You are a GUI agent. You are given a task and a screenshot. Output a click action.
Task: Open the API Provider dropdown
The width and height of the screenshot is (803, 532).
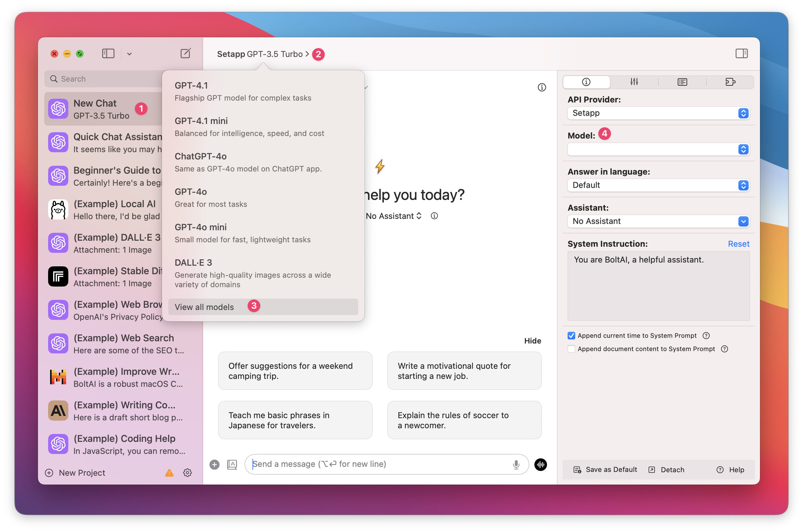tap(658, 113)
